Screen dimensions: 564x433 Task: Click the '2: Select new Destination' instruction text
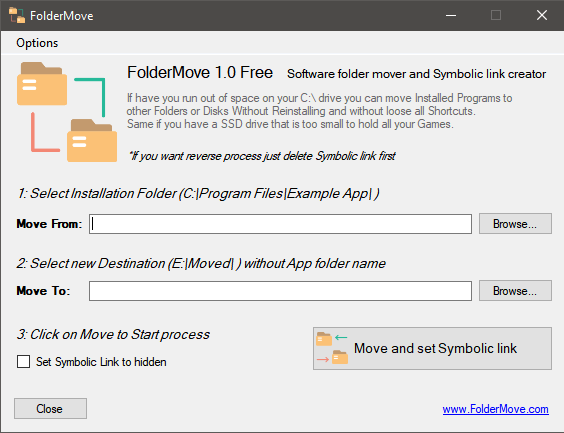point(201,264)
